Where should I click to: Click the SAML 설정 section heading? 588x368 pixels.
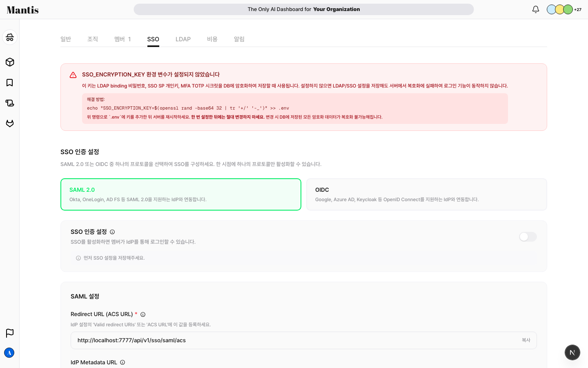click(85, 296)
